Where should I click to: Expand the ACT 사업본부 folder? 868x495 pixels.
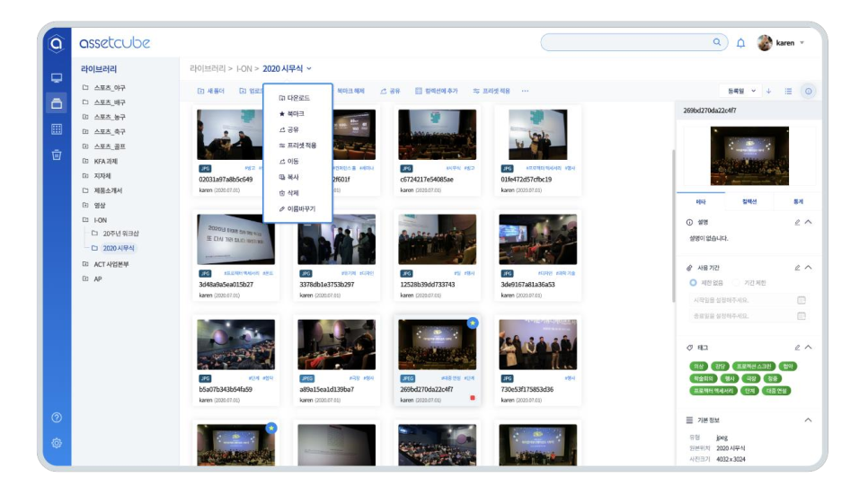(x=85, y=264)
